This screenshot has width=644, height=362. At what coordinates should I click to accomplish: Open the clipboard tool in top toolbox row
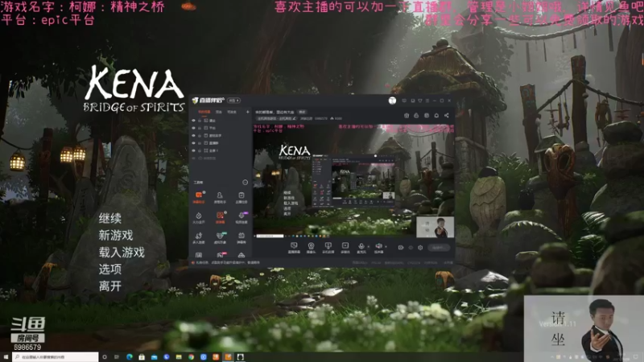(241, 196)
